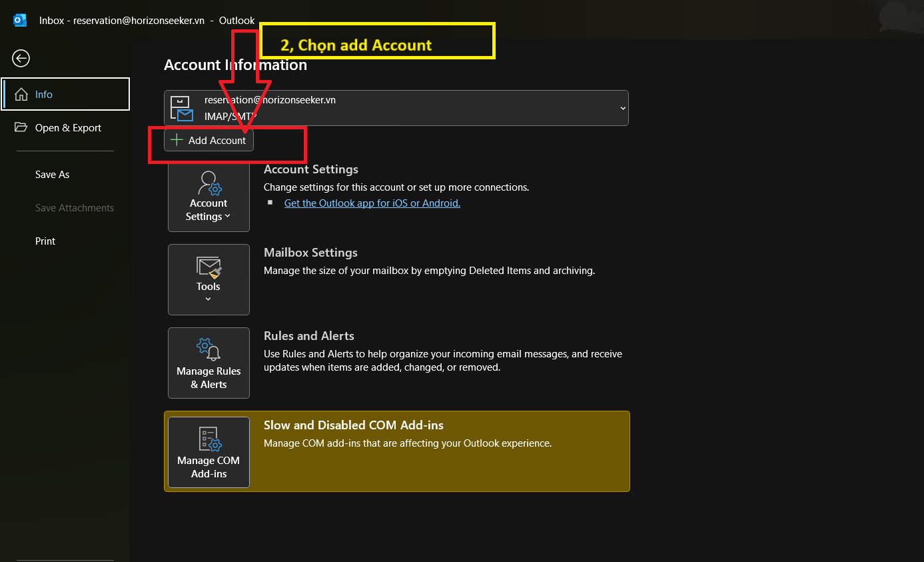Click the Mailbox Settings heading text

310,253
